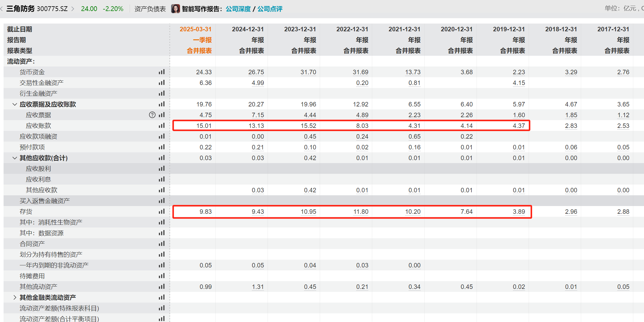Expand the 其他金融类流动资产 group
This screenshot has width=644, height=322.
[14, 297]
